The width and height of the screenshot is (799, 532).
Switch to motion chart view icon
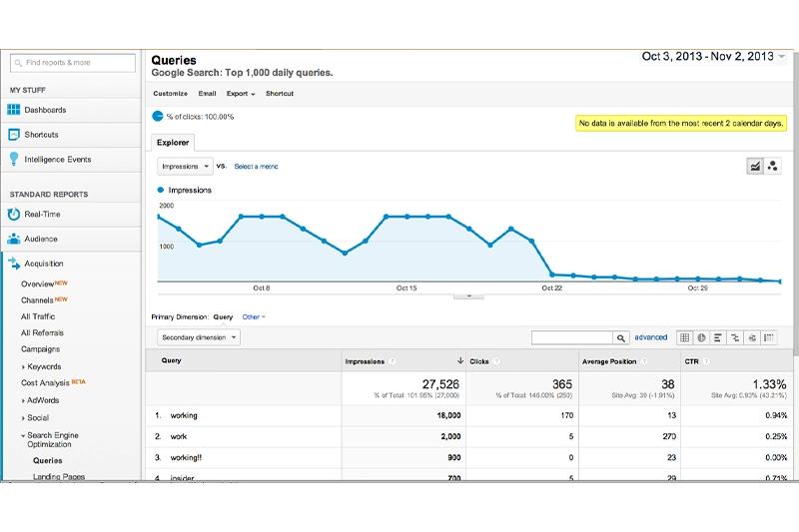click(x=772, y=166)
